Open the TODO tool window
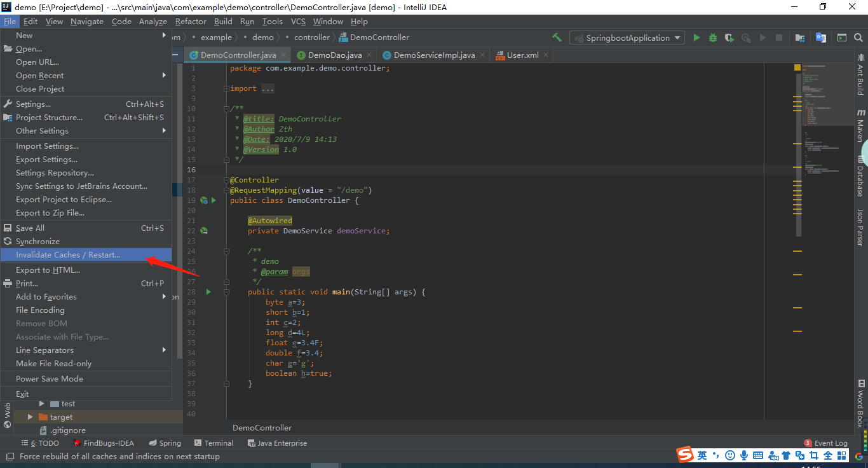The height and width of the screenshot is (468, 868). 40,443
